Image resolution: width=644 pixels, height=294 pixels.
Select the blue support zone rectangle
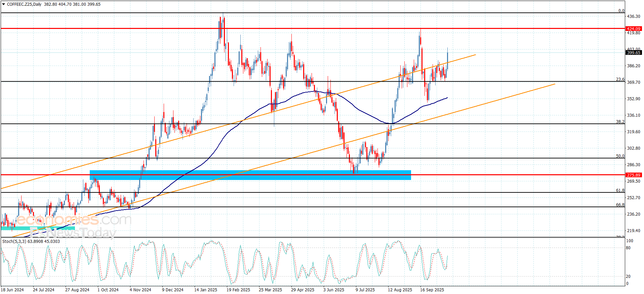click(x=250, y=175)
